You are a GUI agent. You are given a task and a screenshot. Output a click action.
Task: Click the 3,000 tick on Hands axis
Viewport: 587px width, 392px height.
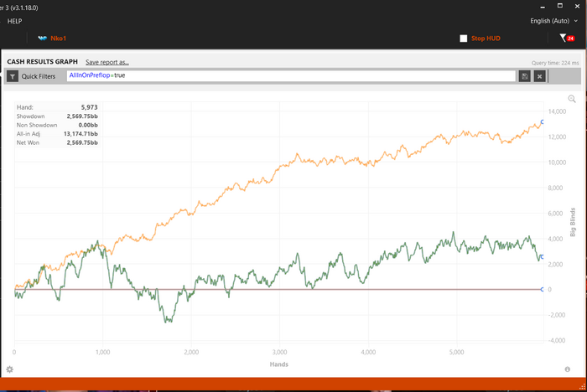tap(279, 352)
